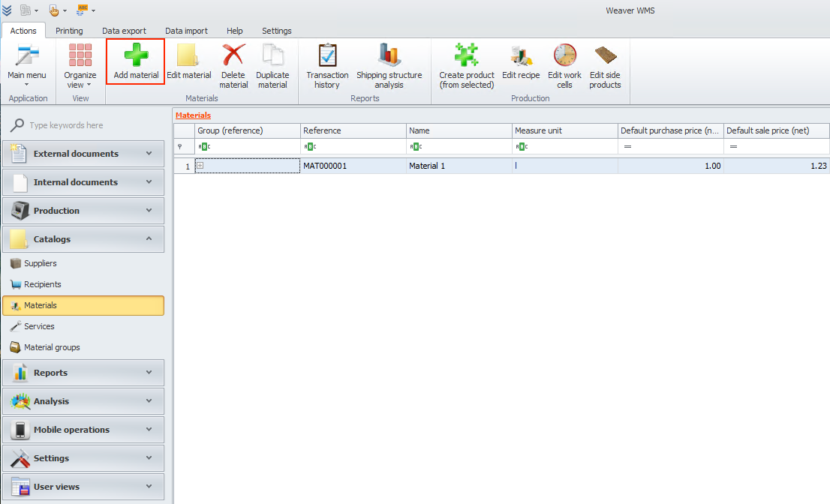
Task: Open Organize view options
Action: [x=80, y=66]
